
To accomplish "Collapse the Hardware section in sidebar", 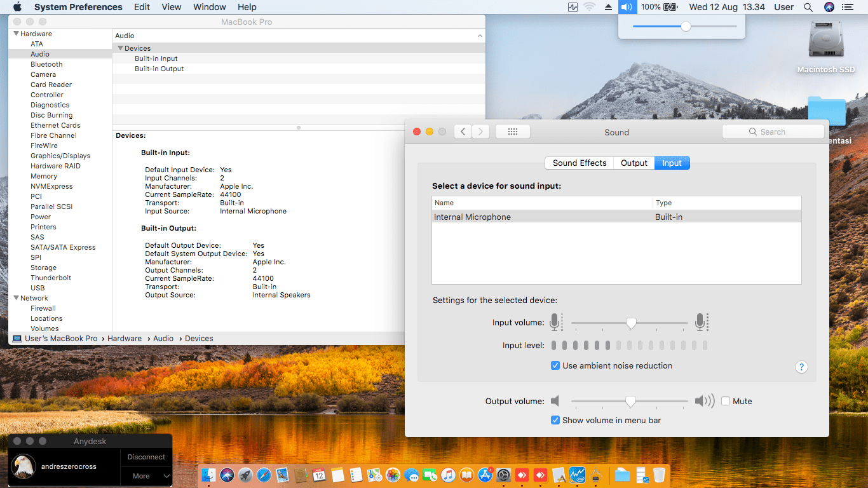I will click(x=16, y=34).
